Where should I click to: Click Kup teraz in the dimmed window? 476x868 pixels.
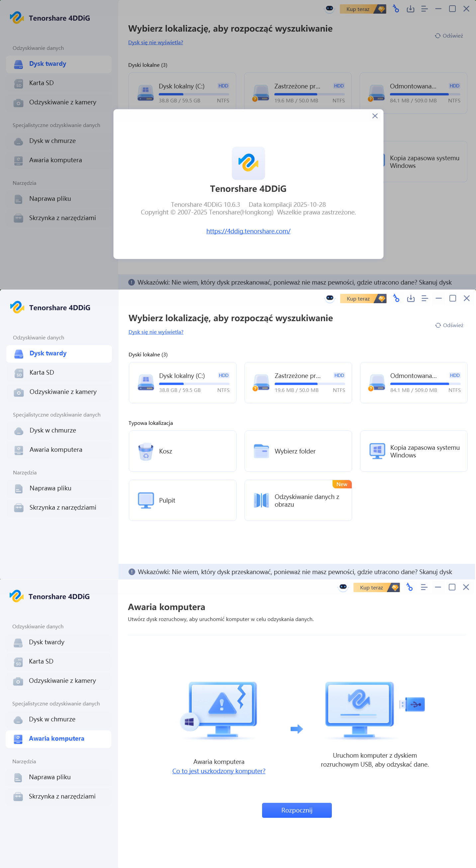362,9
